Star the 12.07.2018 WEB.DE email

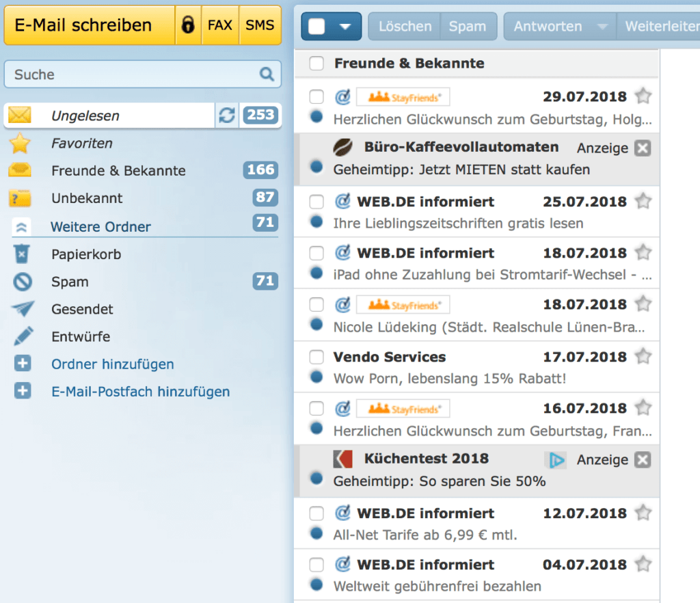click(643, 512)
